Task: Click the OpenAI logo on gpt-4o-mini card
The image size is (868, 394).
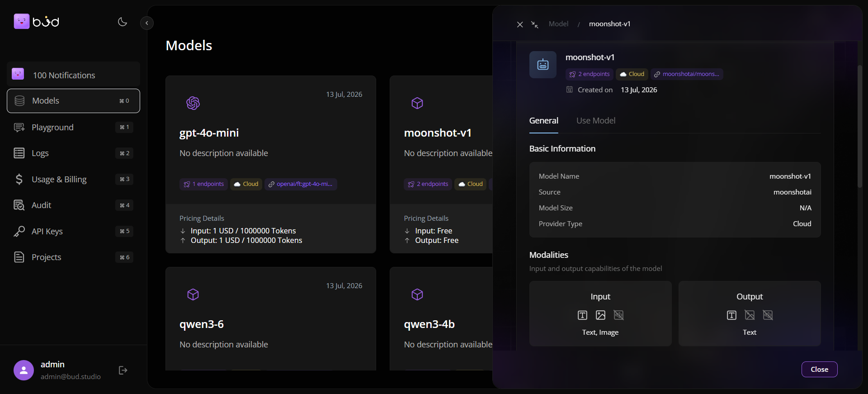Action: (x=193, y=103)
